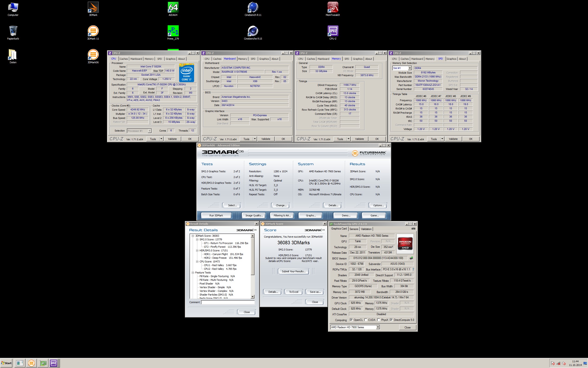The image size is (588, 368).
Task: Launch the 3DMark desktop shortcut
Action: click(93, 9)
